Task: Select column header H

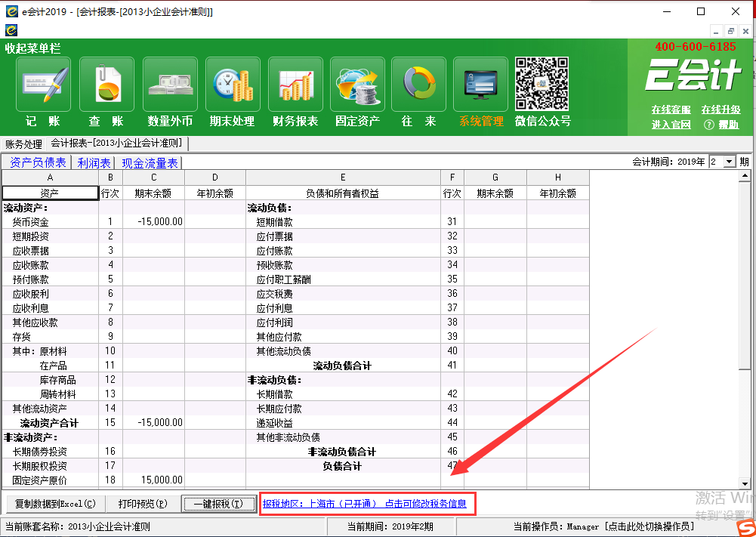Action: [x=558, y=177]
